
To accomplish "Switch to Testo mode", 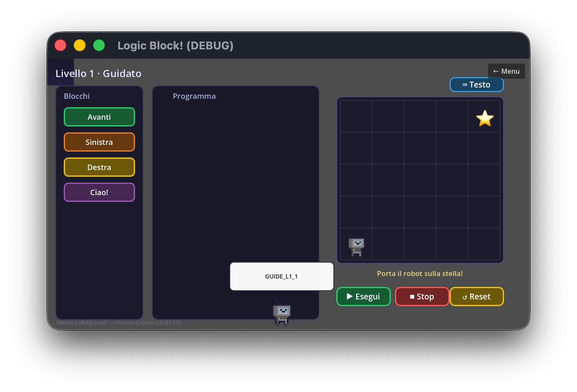I will pos(477,85).
